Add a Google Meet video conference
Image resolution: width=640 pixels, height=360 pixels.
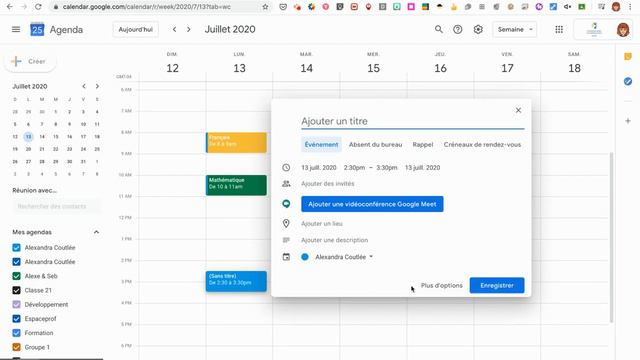click(x=372, y=204)
